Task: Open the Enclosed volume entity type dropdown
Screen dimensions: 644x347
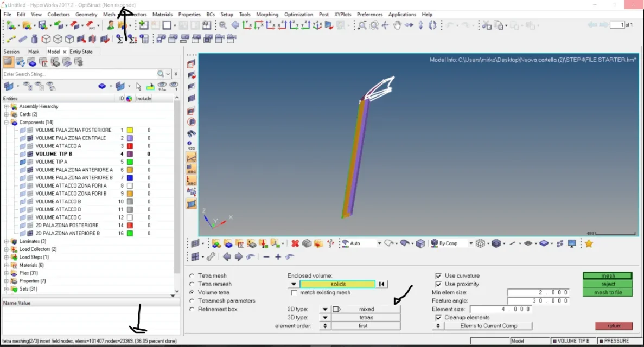Action: [x=294, y=284]
